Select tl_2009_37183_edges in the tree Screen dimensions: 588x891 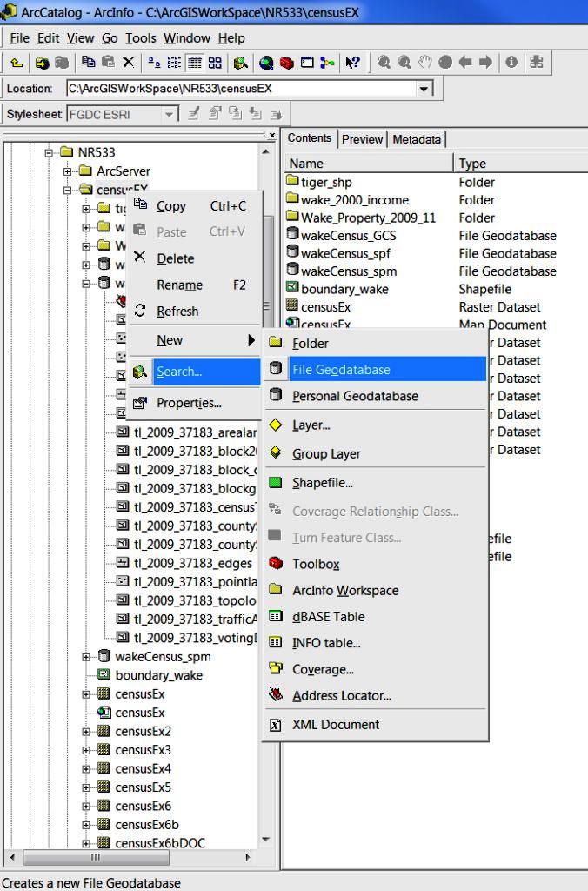(x=193, y=563)
